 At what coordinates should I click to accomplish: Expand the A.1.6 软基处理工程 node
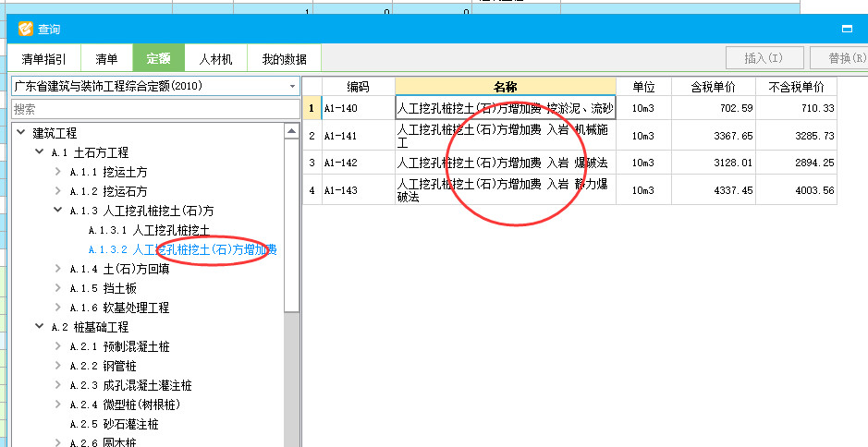click(57, 307)
